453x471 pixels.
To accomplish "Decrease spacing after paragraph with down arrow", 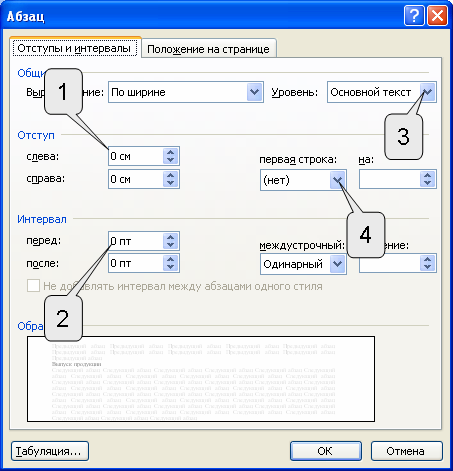I will pyautogui.click(x=170, y=267).
